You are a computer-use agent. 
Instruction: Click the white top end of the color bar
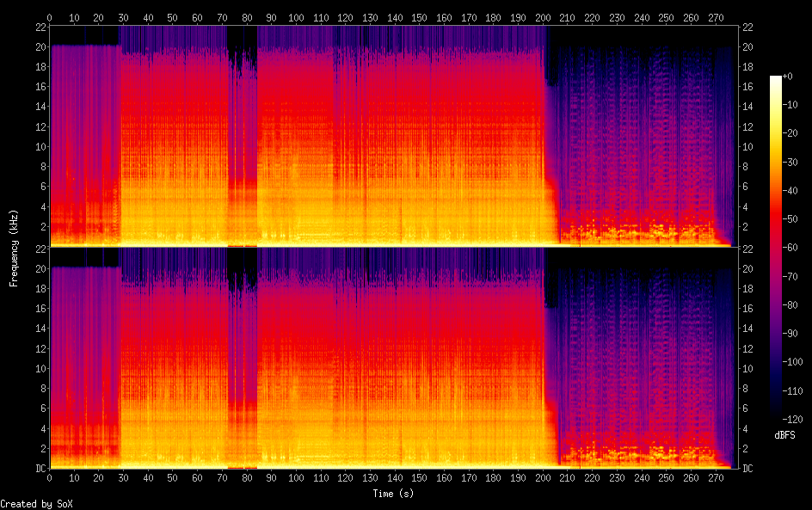pos(776,78)
